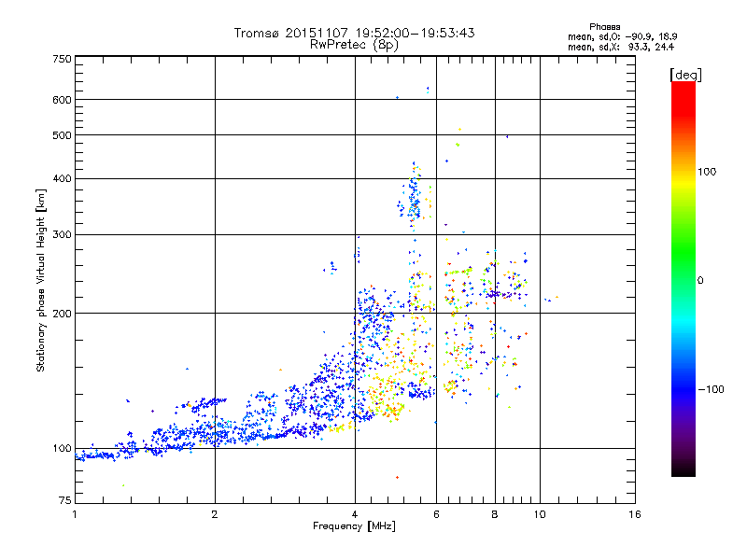
Task: Click the x-axis label 'Frequency [MHz]'
Action: pos(354,526)
